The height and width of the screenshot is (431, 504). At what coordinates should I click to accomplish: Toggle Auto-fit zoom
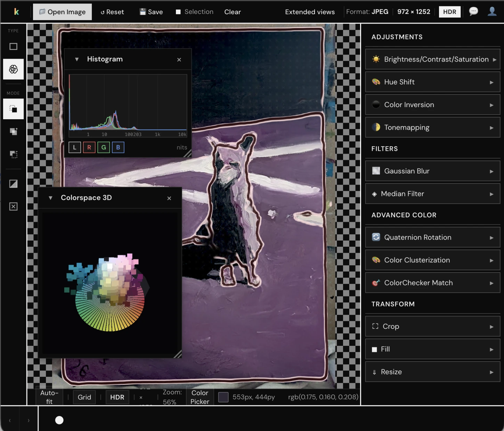click(49, 397)
